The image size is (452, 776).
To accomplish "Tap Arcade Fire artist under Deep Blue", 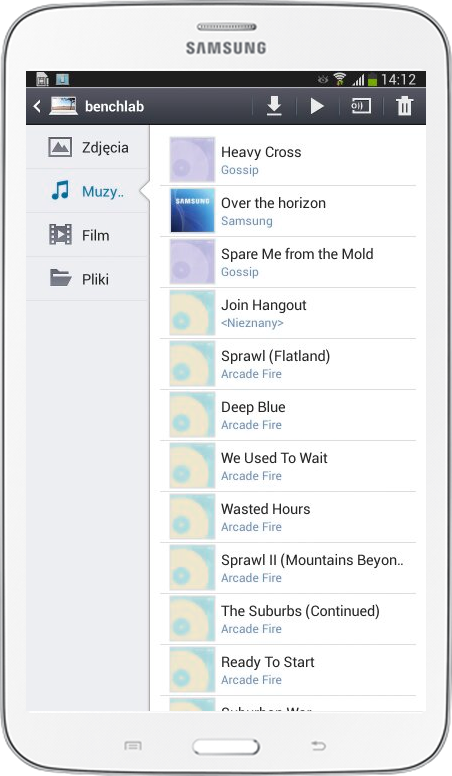I will 251,425.
